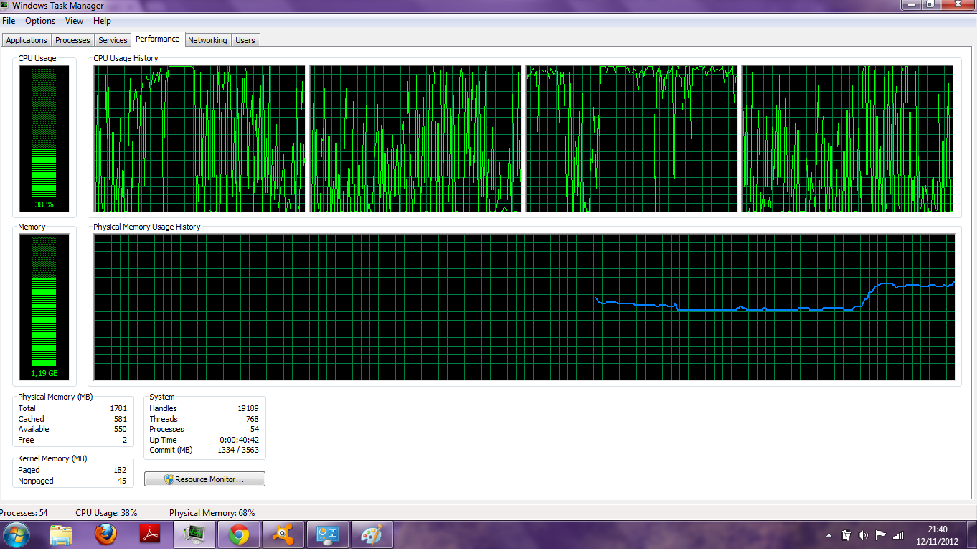This screenshot has width=980, height=551.
Task: Open Firefox from the taskbar
Action: [105, 535]
